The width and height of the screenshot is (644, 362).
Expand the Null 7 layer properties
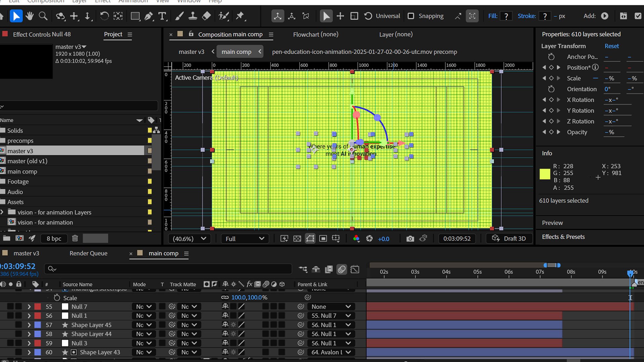(29, 307)
